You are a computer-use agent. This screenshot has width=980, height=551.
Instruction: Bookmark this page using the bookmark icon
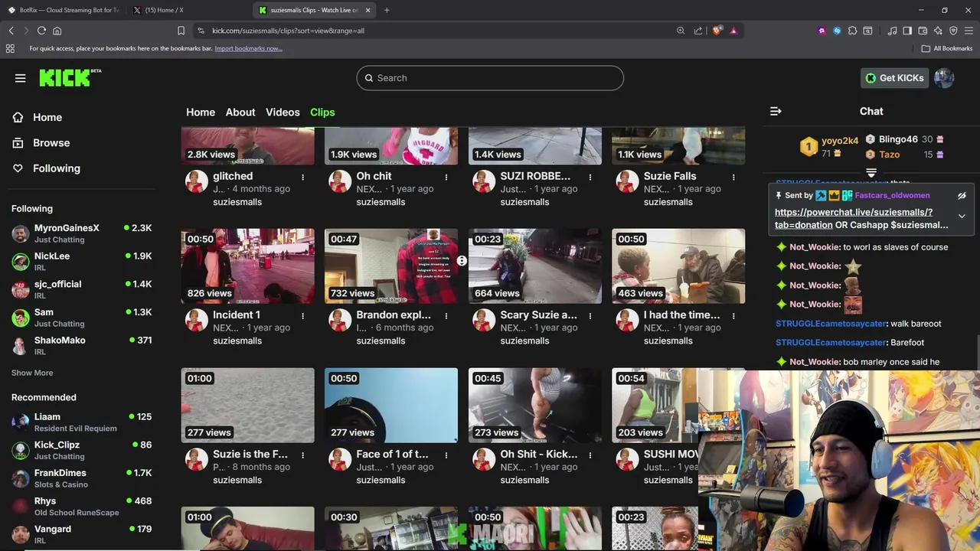[x=181, y=31]
